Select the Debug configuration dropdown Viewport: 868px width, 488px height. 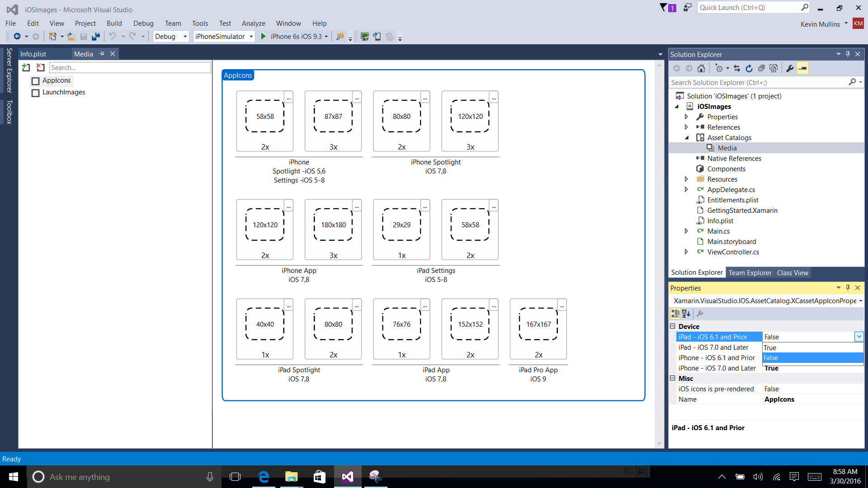pyautogui.click(x=170, y=36)
